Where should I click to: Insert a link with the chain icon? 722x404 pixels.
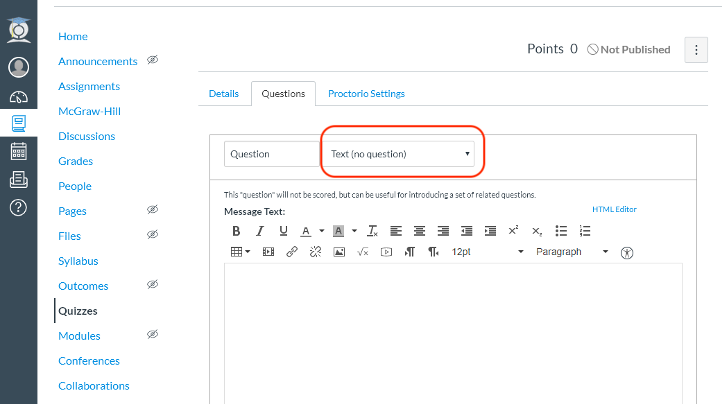(x=292, y=252)
